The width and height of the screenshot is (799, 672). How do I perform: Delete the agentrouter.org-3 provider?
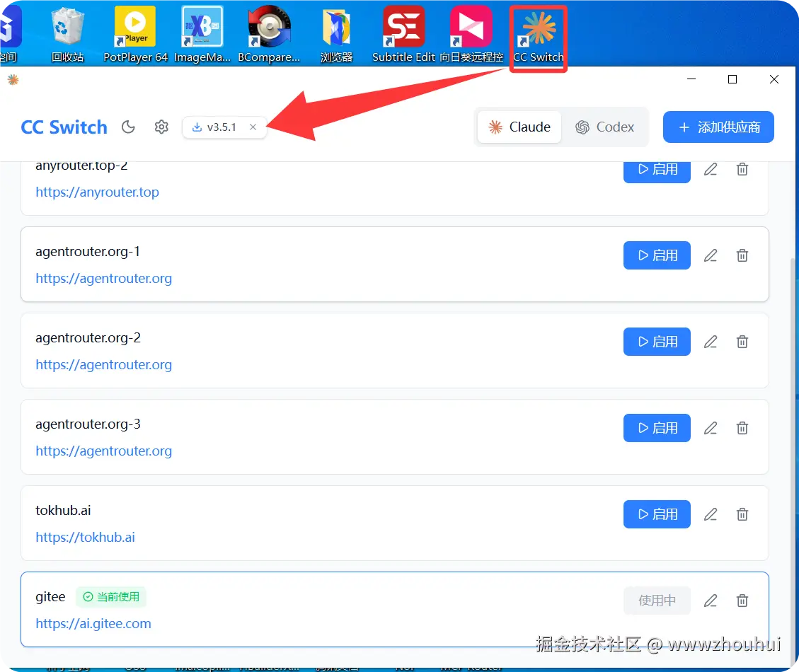(x=742, y=428)
